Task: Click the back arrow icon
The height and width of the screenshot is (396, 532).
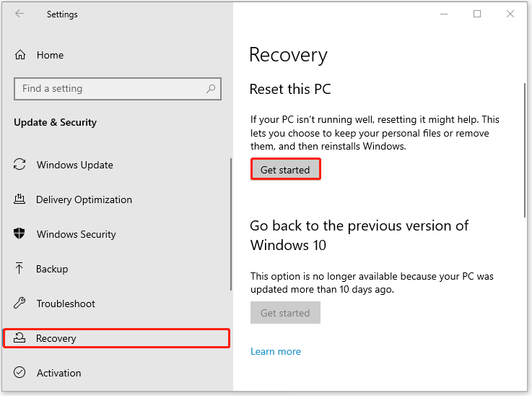Action: click(x=19, y=14)
